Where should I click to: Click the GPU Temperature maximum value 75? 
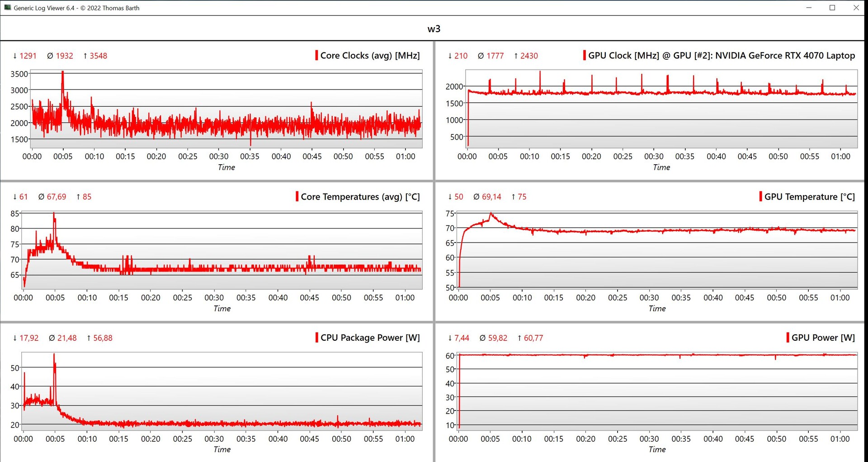[522, 197]
